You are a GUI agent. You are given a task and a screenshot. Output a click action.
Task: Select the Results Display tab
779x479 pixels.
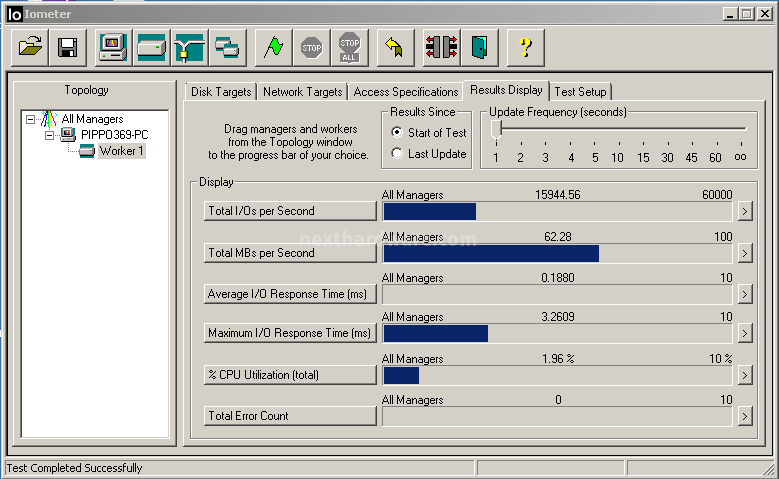[506, 90]
